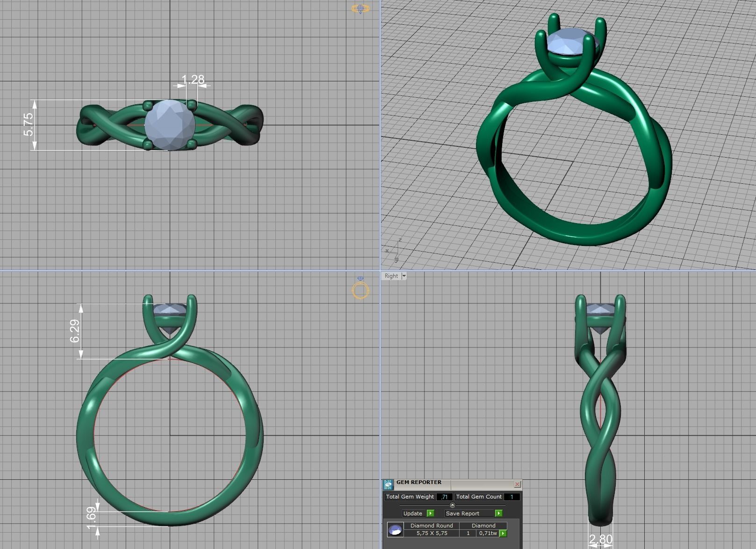Click the Total Gem Count value field
Viewport: 756px width, 549px height.
512,497
